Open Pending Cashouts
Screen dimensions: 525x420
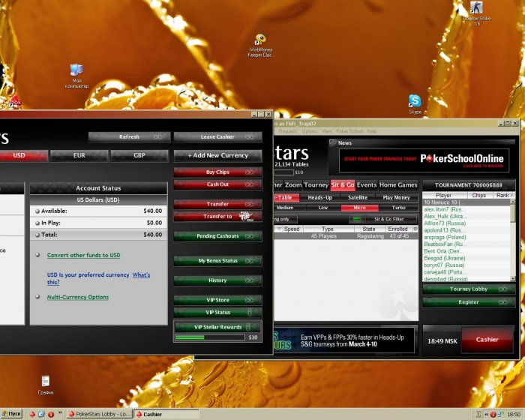coord(217,236)
